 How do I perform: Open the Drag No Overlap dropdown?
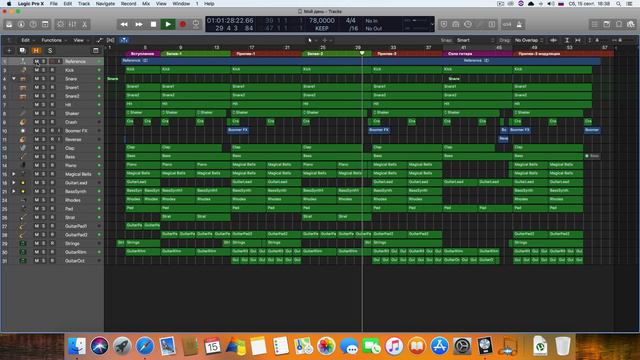529,40
